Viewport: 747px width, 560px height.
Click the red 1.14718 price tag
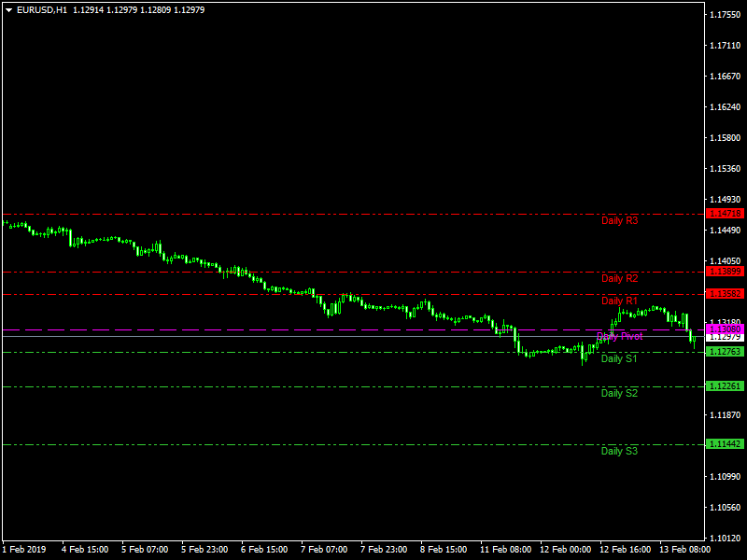726,214
